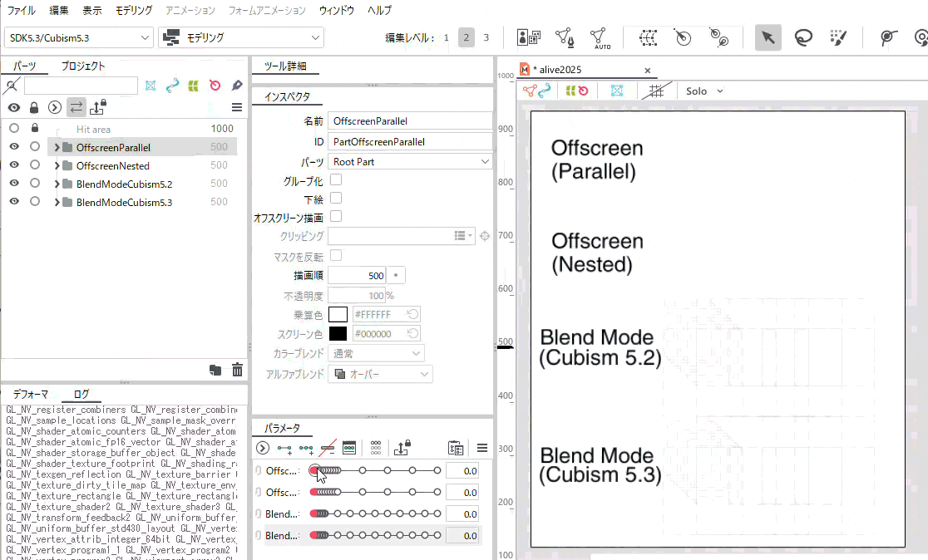The width and height of the screenshot is (928, 560).
Task: Open the manual mesh edit pen tool
Action: (x=565, y=37)
